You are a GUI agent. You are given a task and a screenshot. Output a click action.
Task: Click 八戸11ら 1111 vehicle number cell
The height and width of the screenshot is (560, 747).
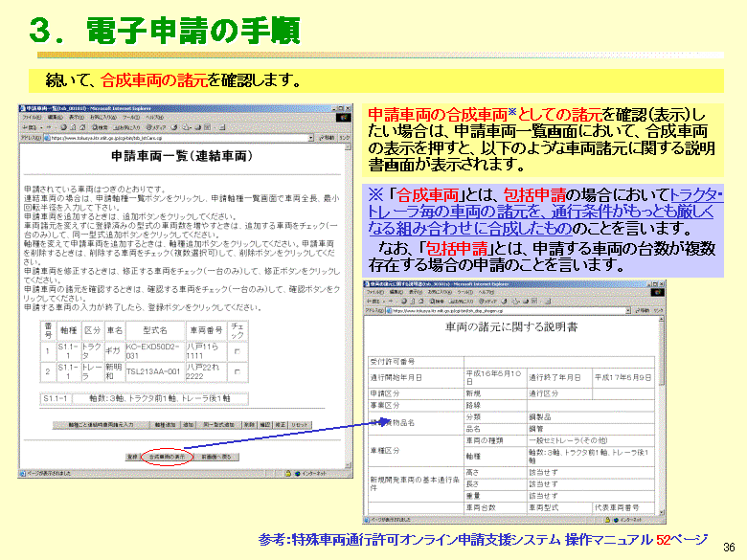click(x=206, y=351)
